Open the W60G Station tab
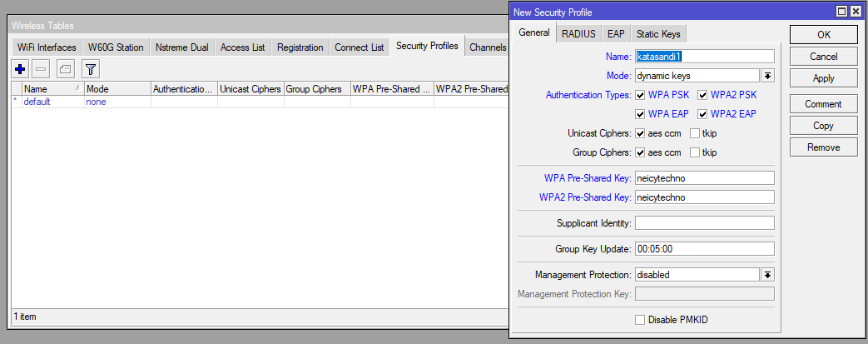 coord(116,47)
